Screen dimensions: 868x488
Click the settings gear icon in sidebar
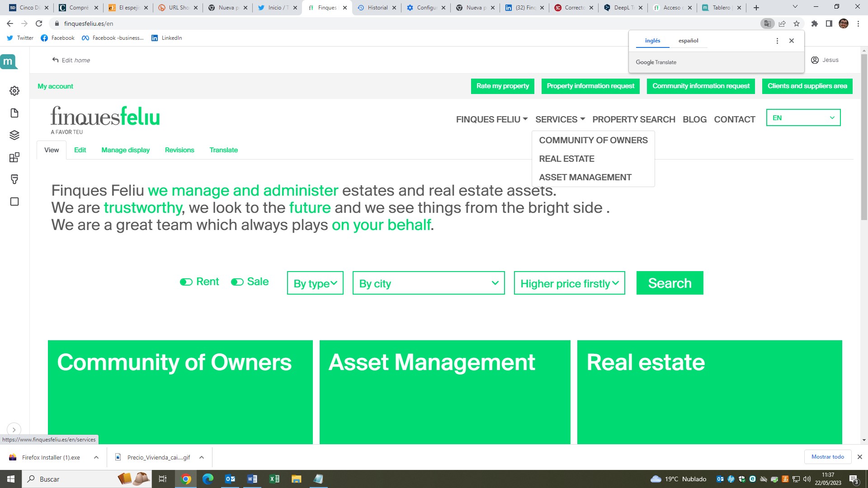pyautogui.click(x=14, y=90)
